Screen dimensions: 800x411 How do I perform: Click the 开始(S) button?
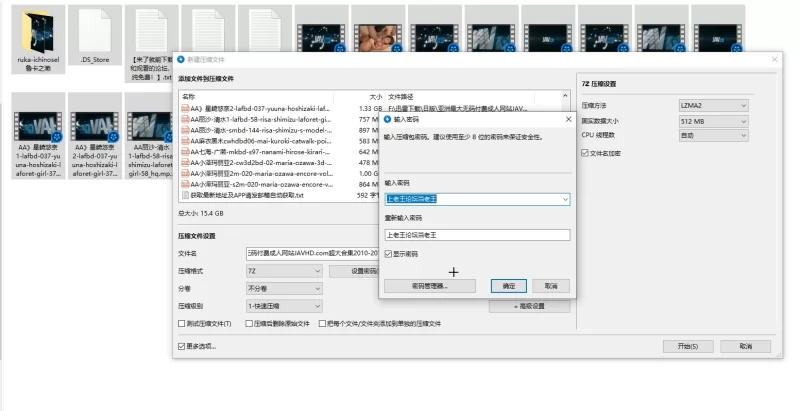pos(688,346)
